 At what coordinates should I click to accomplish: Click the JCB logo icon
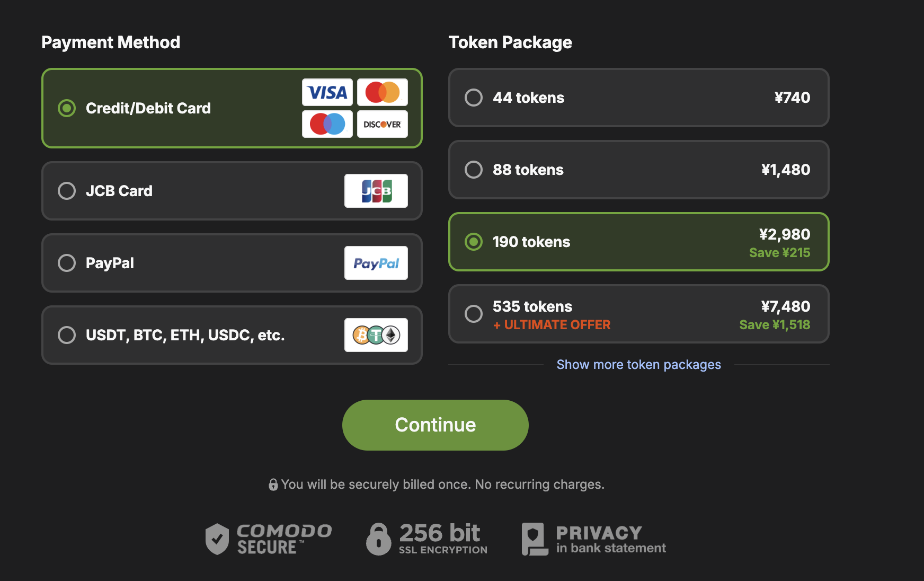point(376,191)
